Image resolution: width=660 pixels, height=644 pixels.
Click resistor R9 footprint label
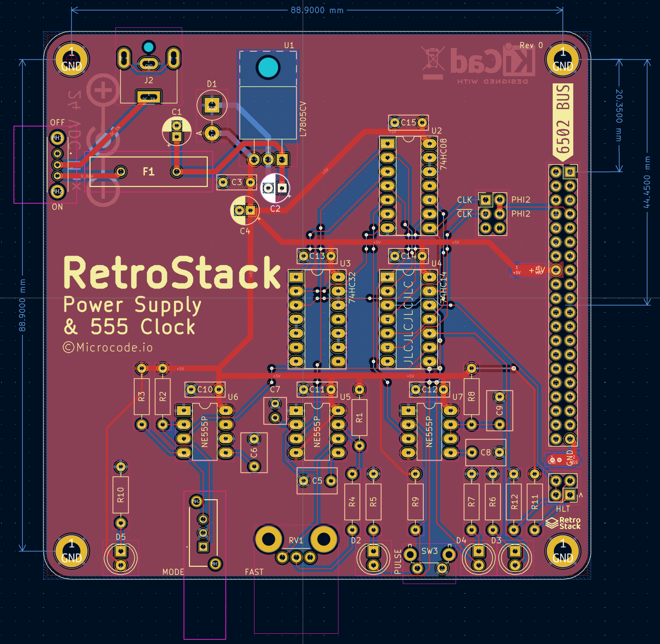[415, 502]
